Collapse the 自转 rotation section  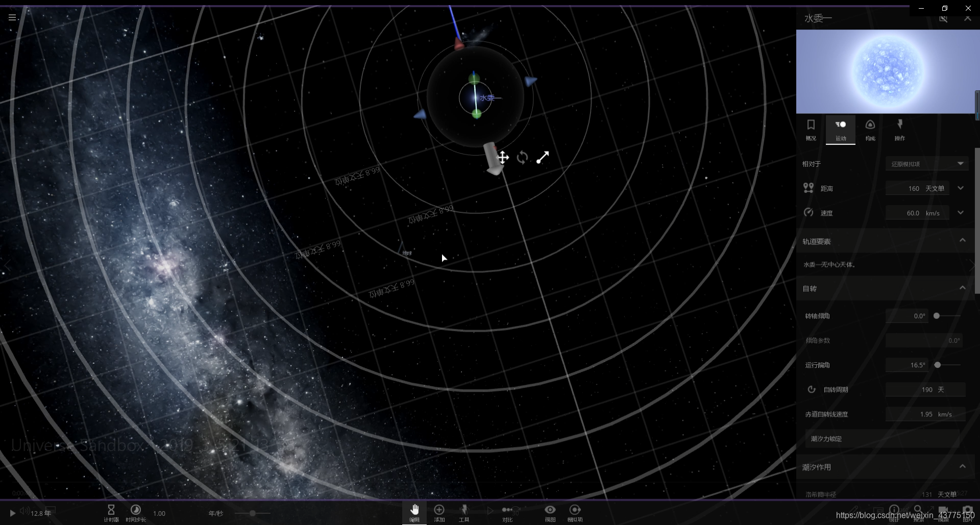[x=962, y=288]
